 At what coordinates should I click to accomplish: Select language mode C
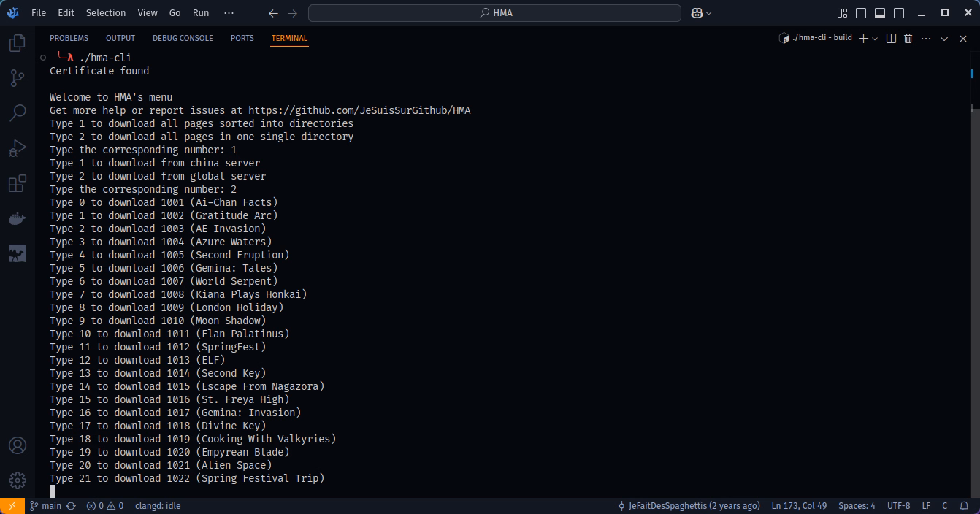[944, 505]
